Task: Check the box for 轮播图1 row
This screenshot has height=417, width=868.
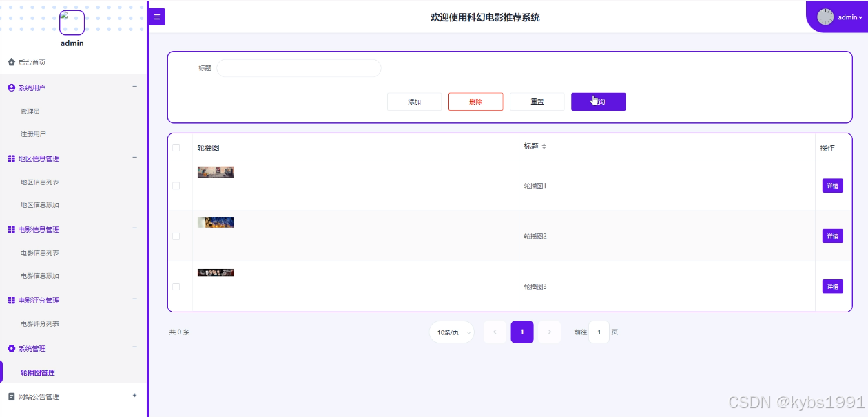Action: click(x=176, y=186)
